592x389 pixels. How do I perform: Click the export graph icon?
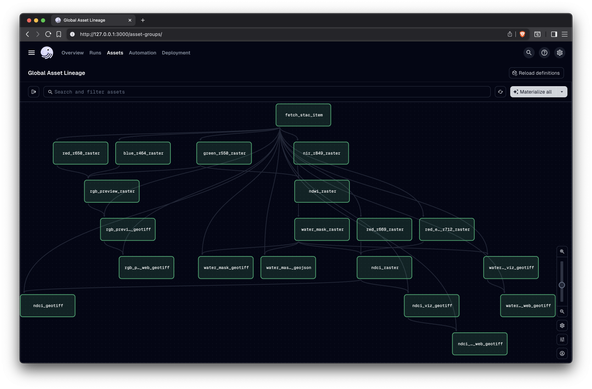562,340
